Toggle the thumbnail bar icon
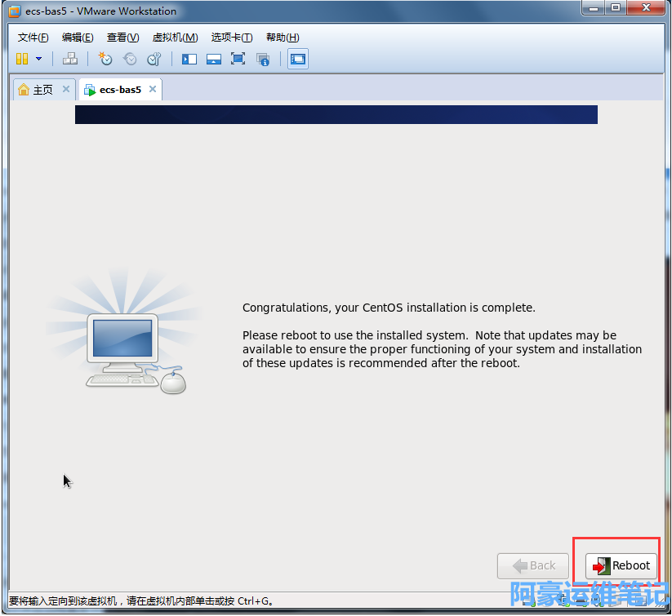 214,59
